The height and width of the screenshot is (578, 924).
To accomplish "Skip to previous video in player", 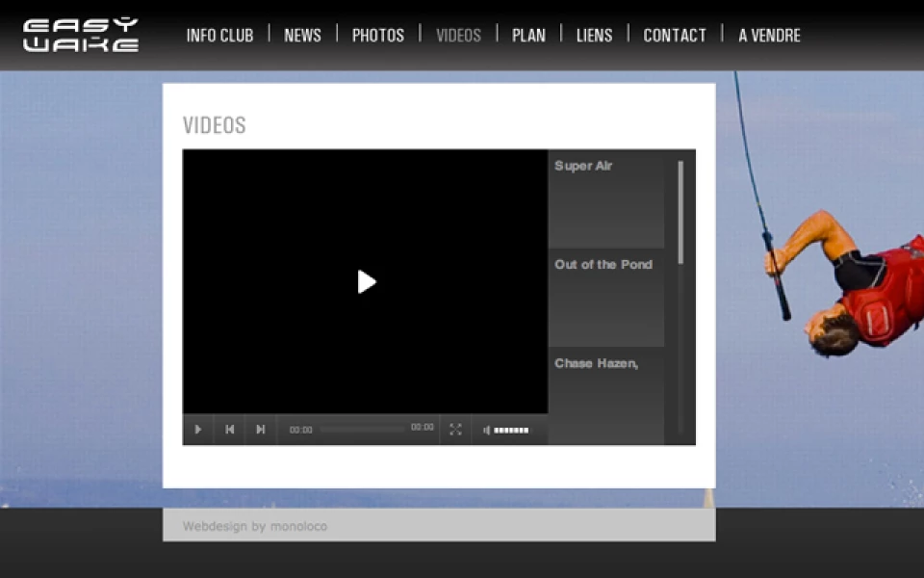I will (x=230, y=430).
